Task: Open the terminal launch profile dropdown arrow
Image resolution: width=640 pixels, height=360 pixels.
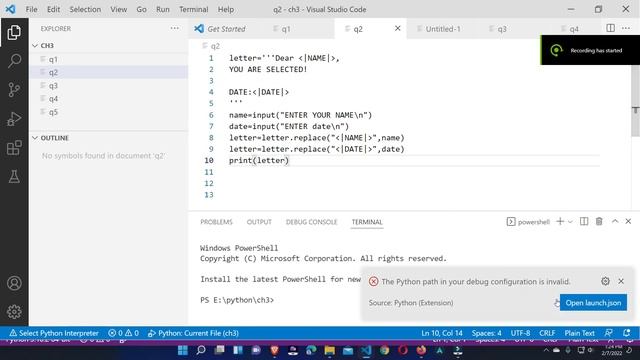Action: click(570, 222)
